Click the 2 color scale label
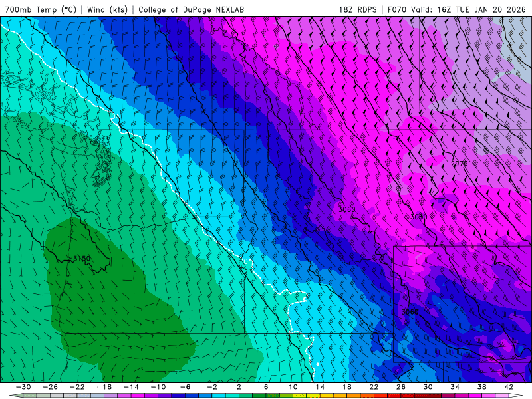Image resolution: width=532 pixels, height=399 pixels. point(239,387)
